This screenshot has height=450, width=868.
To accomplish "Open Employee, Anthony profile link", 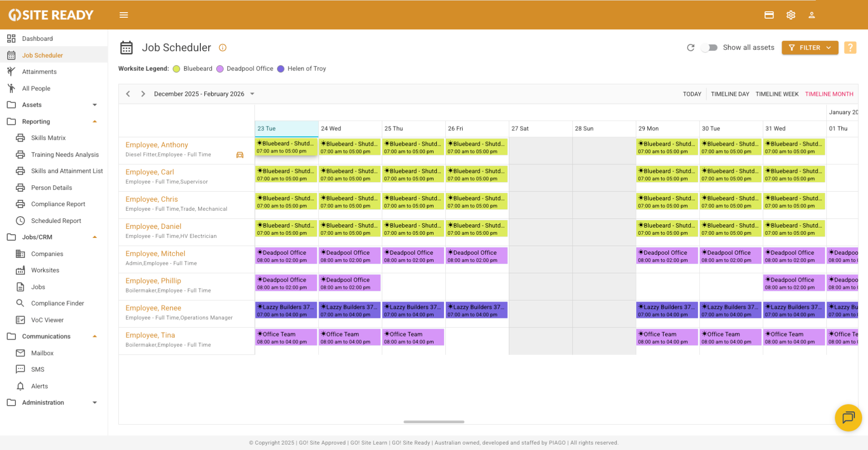I will (x=157, y=145).
